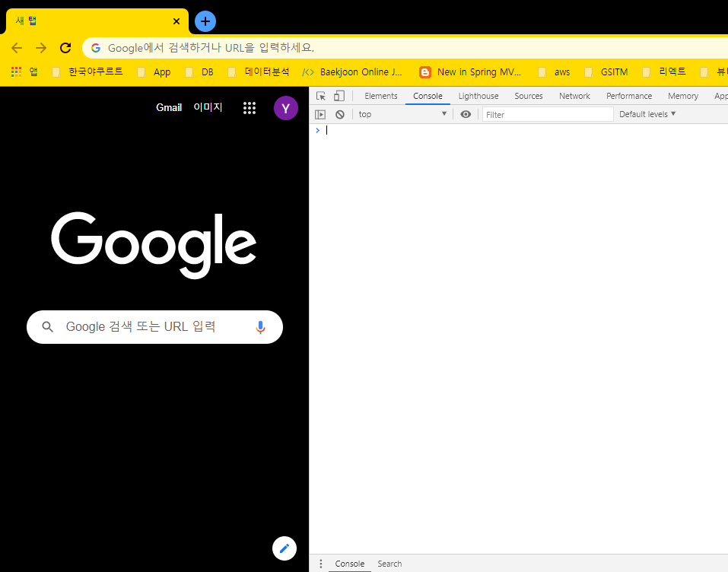Go forward with the forward arrow
This screenshot has height=572, width=728.
41,48
